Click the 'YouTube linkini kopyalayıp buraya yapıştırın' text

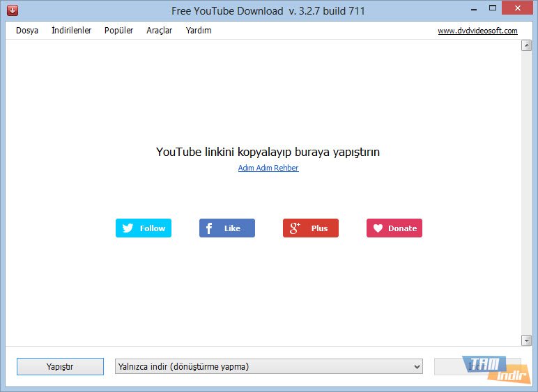coord(268,152)
